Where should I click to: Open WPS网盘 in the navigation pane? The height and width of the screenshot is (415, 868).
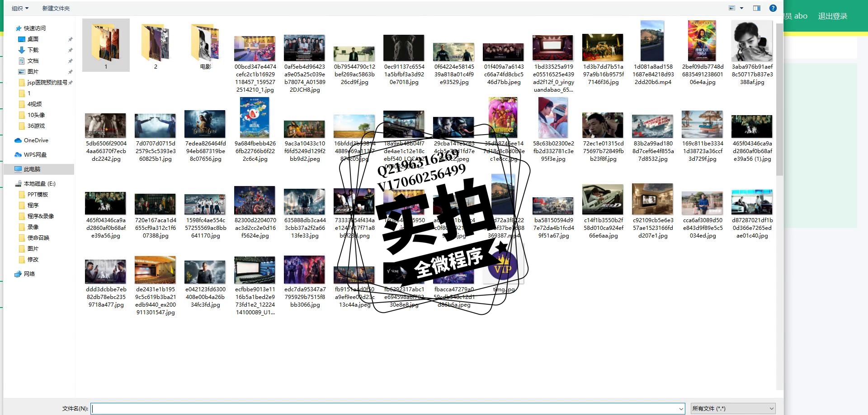tap(35, 155)
